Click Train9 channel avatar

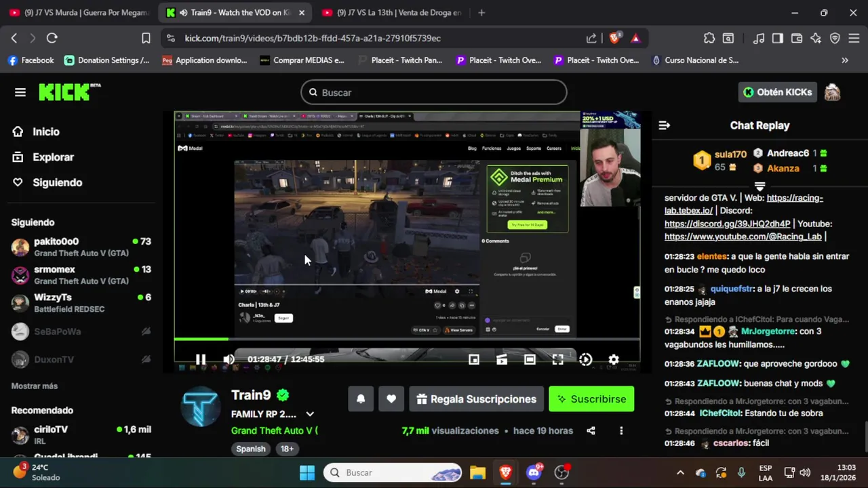[201, 407]
